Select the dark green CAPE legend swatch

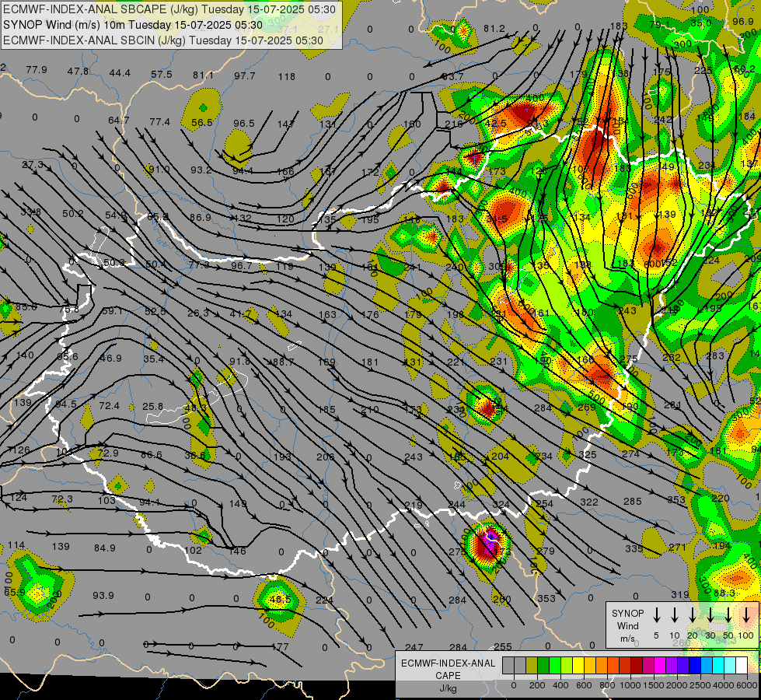point(543,665)
